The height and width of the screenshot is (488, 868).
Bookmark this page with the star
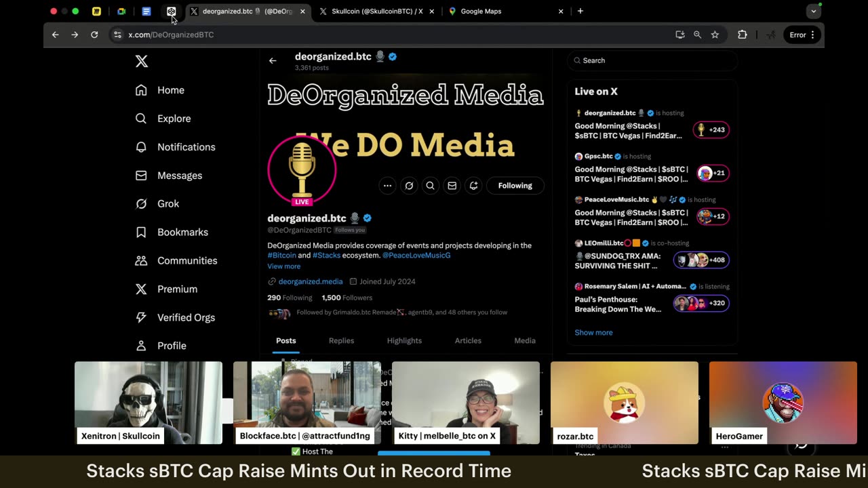pyautogui.click(x=715, y=35)
